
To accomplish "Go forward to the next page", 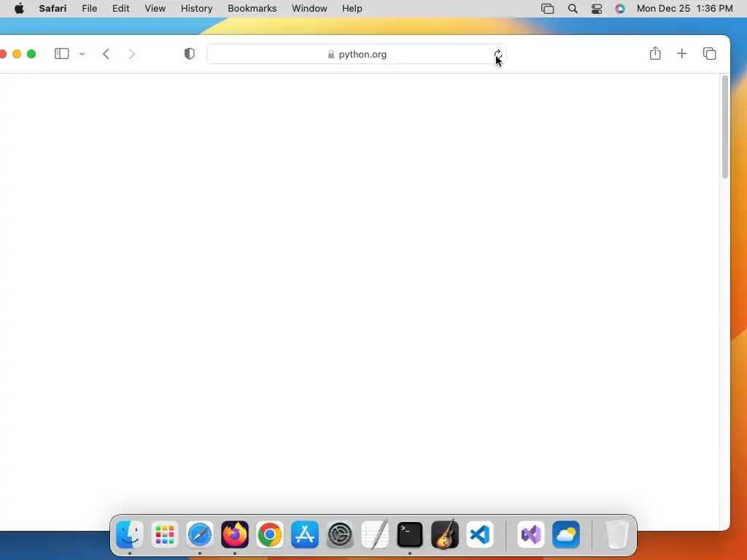I will pyautogui.click(x=132, y=54).
